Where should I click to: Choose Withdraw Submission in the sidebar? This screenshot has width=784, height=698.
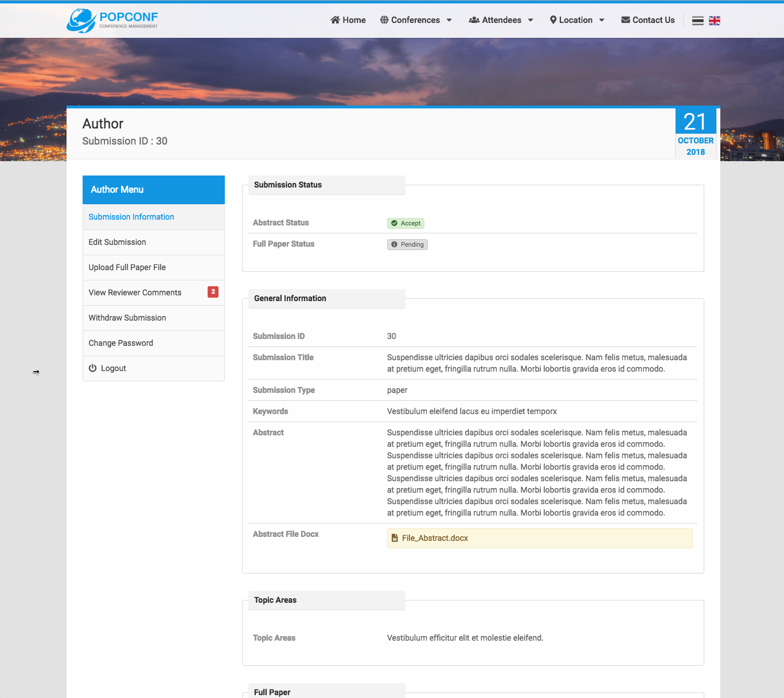[127, 318]
